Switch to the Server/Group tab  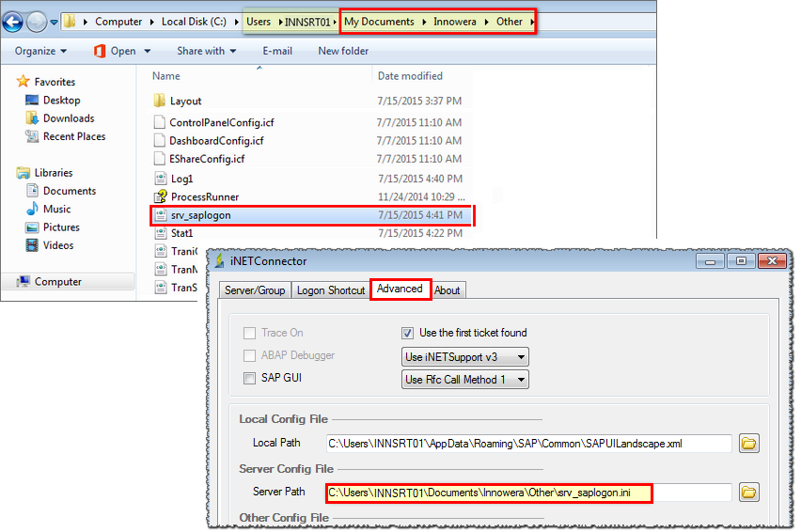255,290
